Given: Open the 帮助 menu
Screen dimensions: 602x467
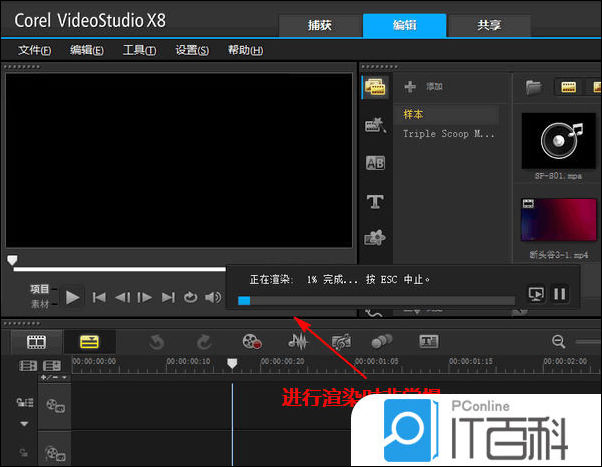Looking at the screenshot, I should click(245, 50).
